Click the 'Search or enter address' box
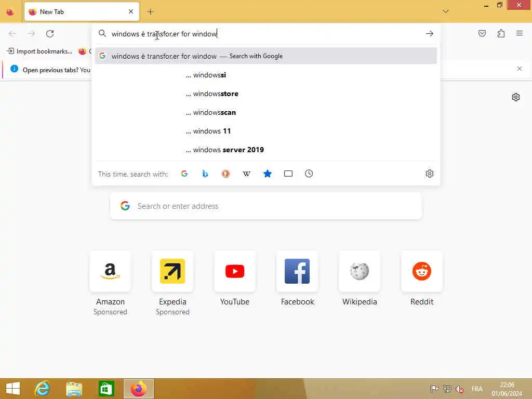 (265, 206)
